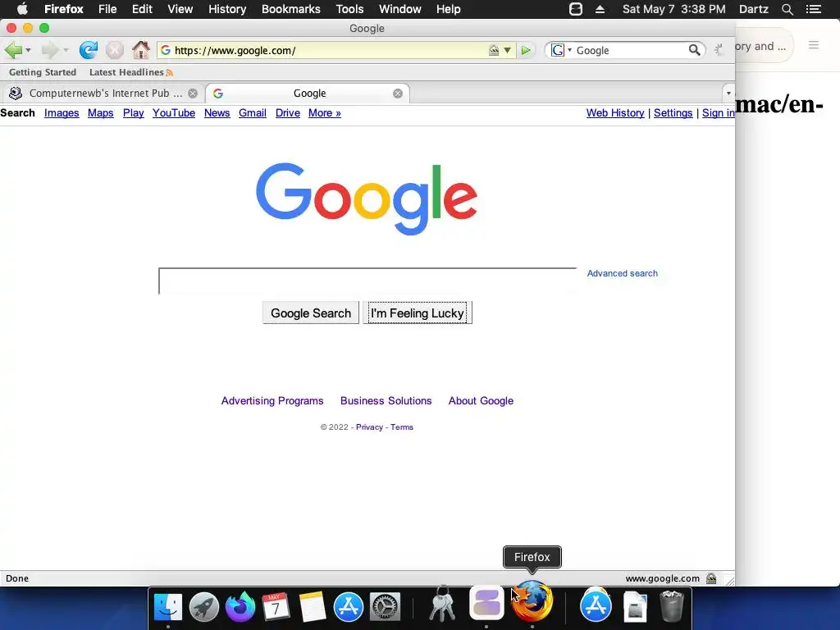
Task: Click the I'm Feeling Lucky button
Action: (418, 313)
